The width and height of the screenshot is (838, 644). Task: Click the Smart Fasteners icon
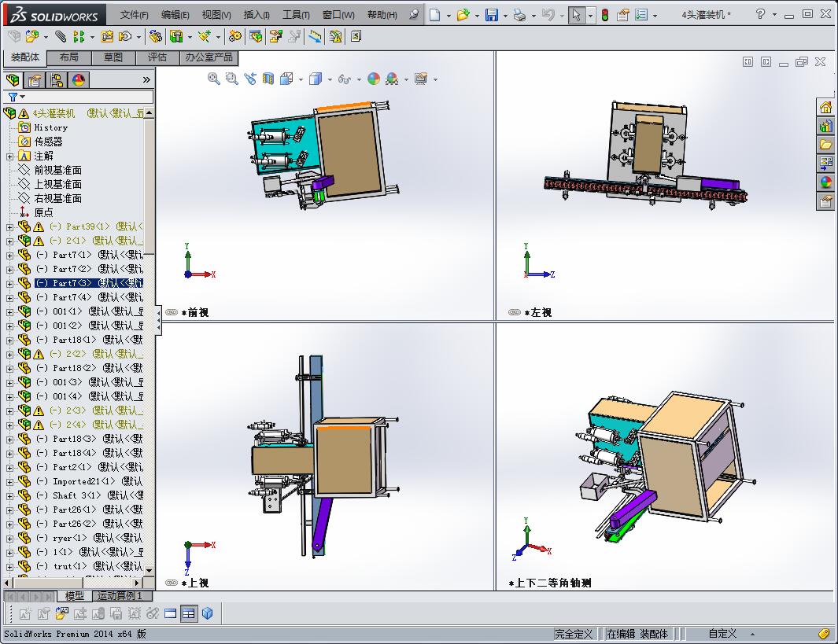(107, 36)
